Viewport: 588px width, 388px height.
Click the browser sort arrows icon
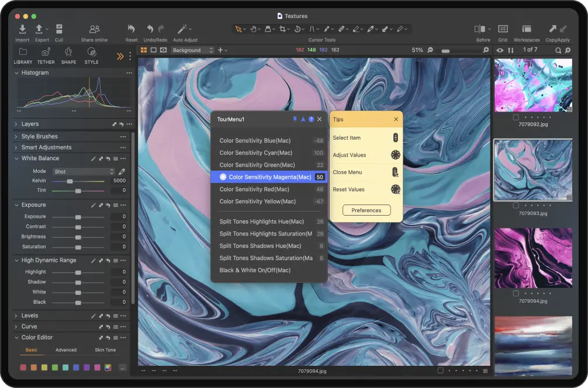point(511,50)
